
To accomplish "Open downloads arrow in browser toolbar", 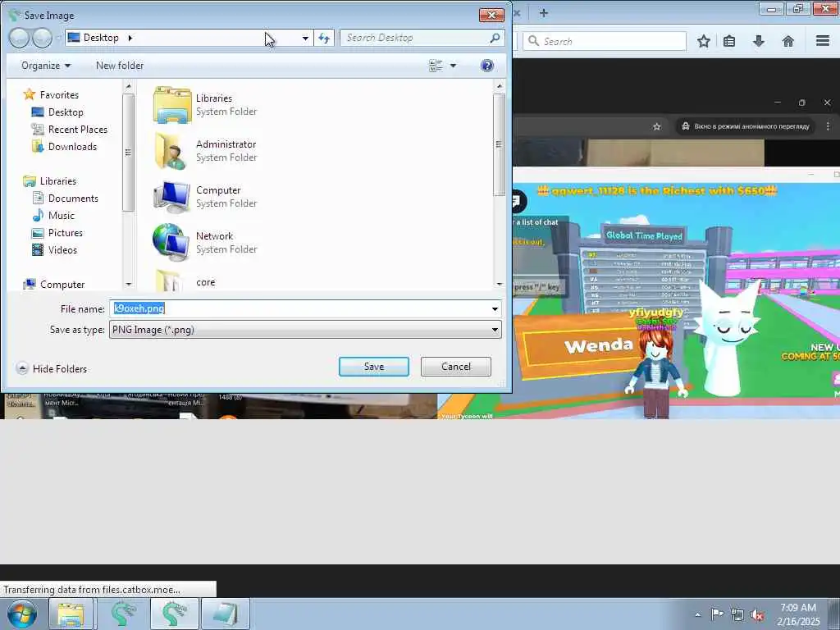I will 759,41.
